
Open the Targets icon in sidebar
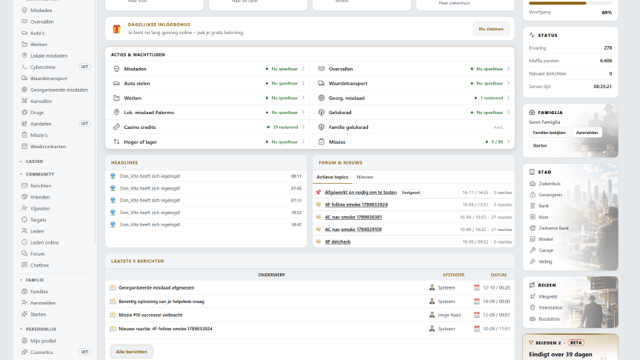click(24, 220)
